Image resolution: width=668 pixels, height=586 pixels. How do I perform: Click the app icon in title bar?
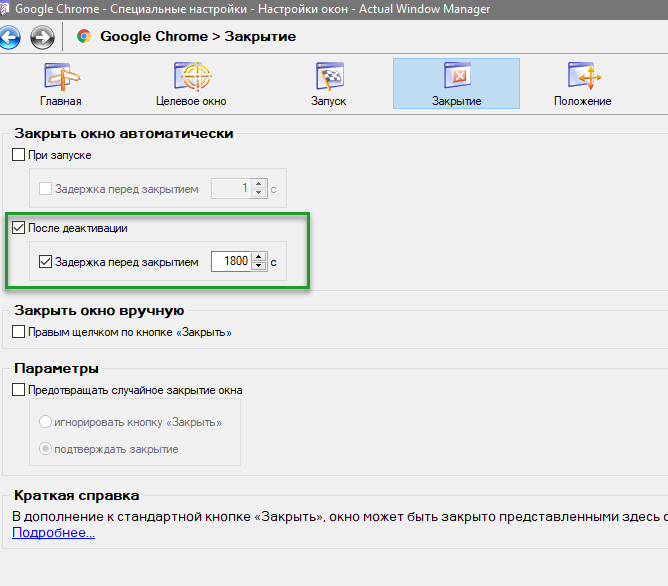(x=4, y=9)
